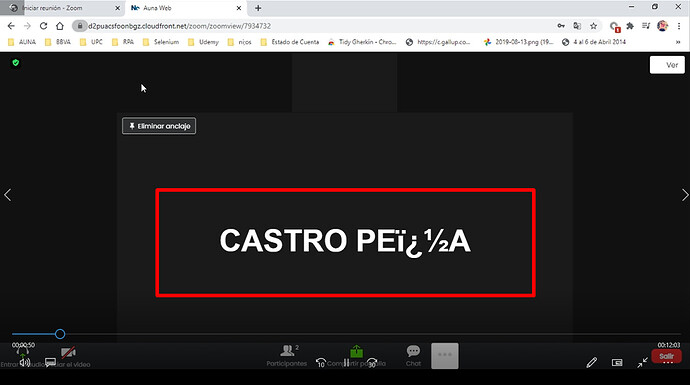
Task: Click the green share screen icon
Action: pyautogui.click(x=356, y=351)
